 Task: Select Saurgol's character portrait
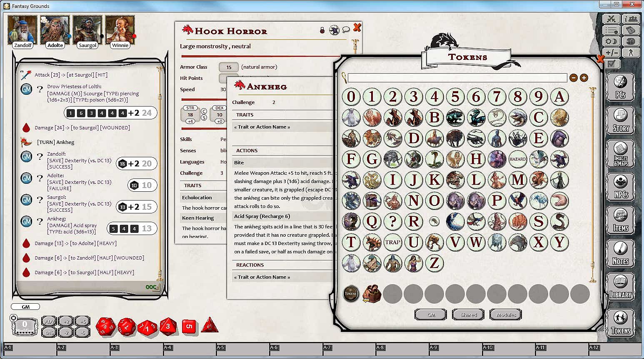[87, 29]
